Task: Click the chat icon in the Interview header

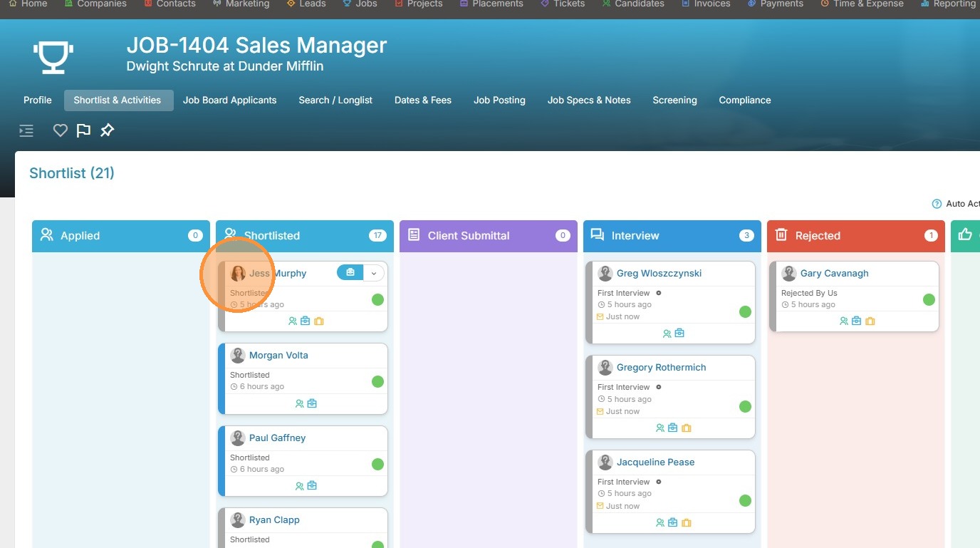Action: click(x=598, y=234)
